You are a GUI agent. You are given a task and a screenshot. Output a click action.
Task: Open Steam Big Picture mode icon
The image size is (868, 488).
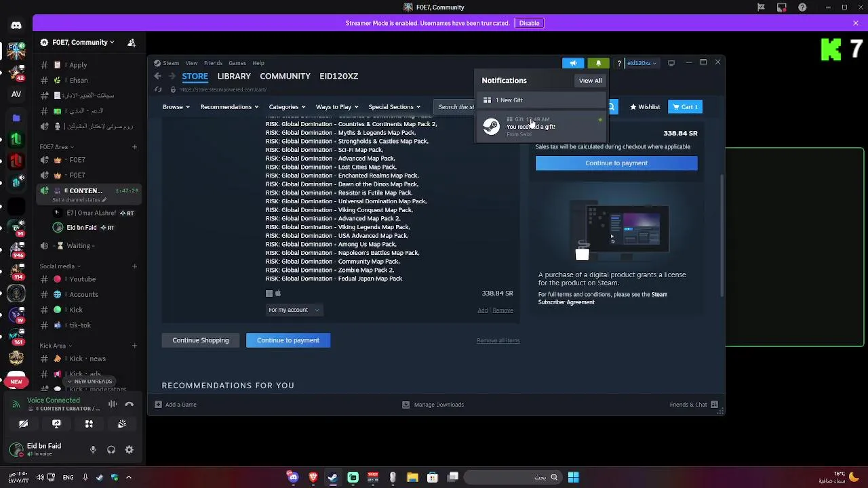click(x=671, y=63)
